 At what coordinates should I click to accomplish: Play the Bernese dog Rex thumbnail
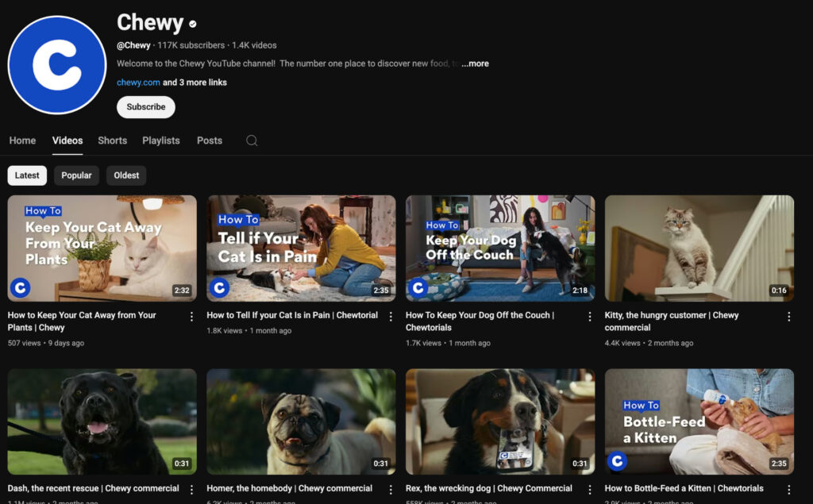(x=500, y=421)
